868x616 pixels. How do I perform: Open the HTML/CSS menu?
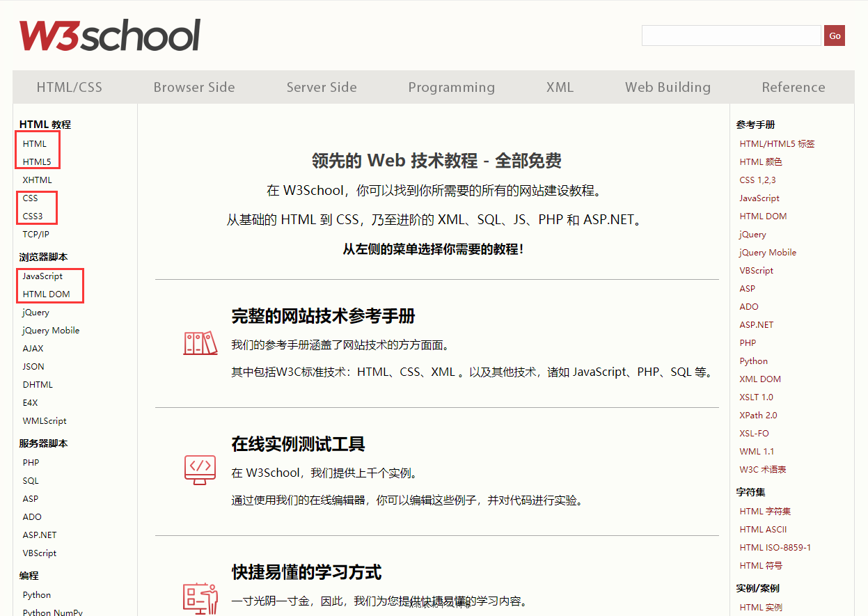[x=69, y=87]
